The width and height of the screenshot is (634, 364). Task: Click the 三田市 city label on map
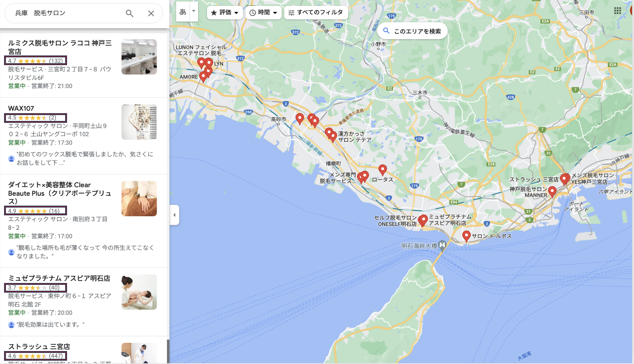[x=587, y=12]
